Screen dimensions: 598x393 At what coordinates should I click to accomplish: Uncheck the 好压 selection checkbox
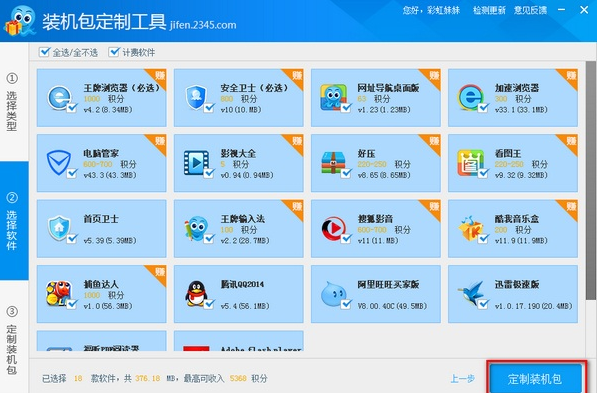[346, 174]
